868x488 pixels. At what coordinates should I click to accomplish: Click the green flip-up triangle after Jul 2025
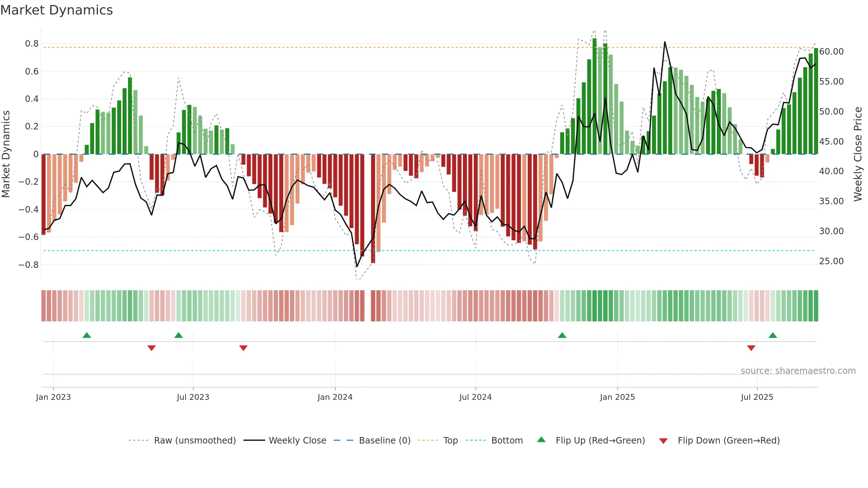click(773, 335)
